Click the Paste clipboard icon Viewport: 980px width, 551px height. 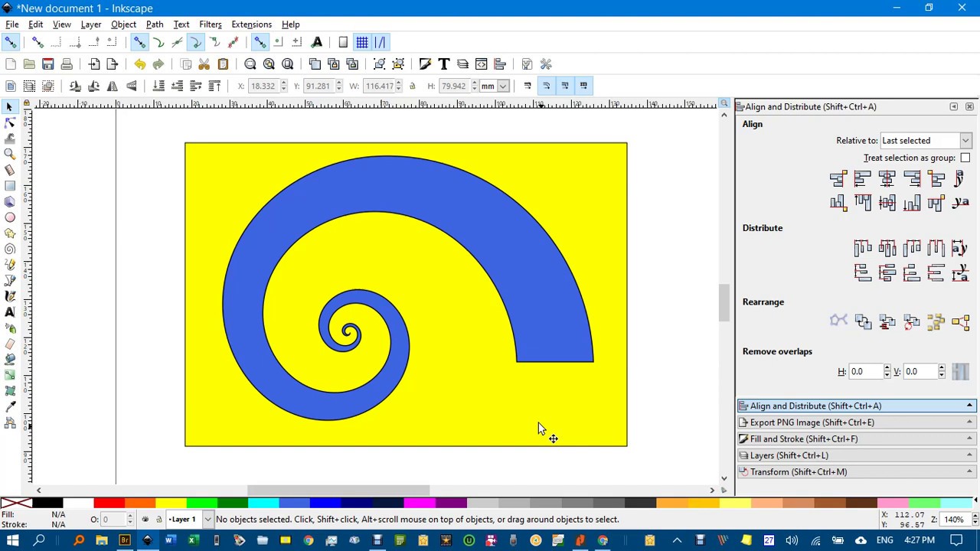223,64
